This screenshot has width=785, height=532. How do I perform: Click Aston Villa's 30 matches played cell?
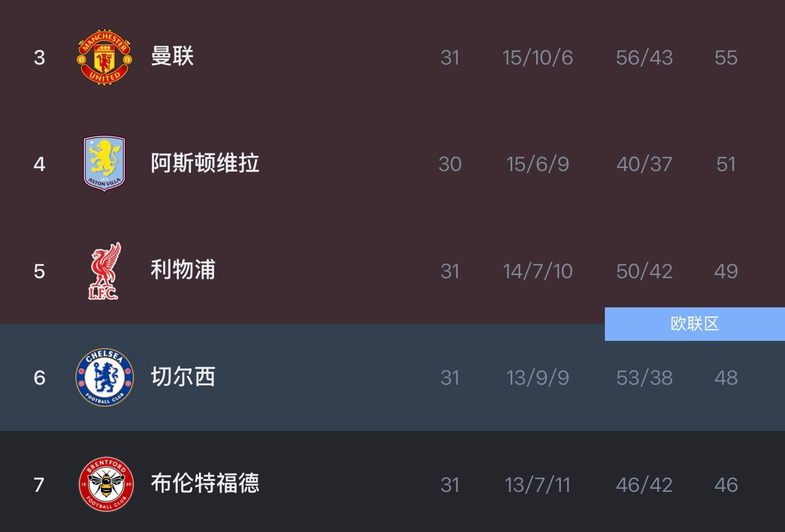(x=450, y=164)
